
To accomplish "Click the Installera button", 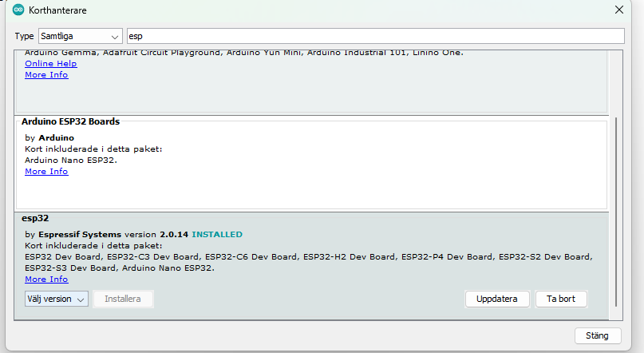I will 123,299.
